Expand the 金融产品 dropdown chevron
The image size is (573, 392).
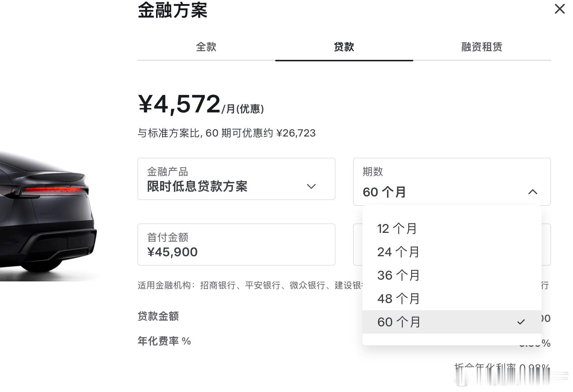pyautogui.click(x=311, y=187)
